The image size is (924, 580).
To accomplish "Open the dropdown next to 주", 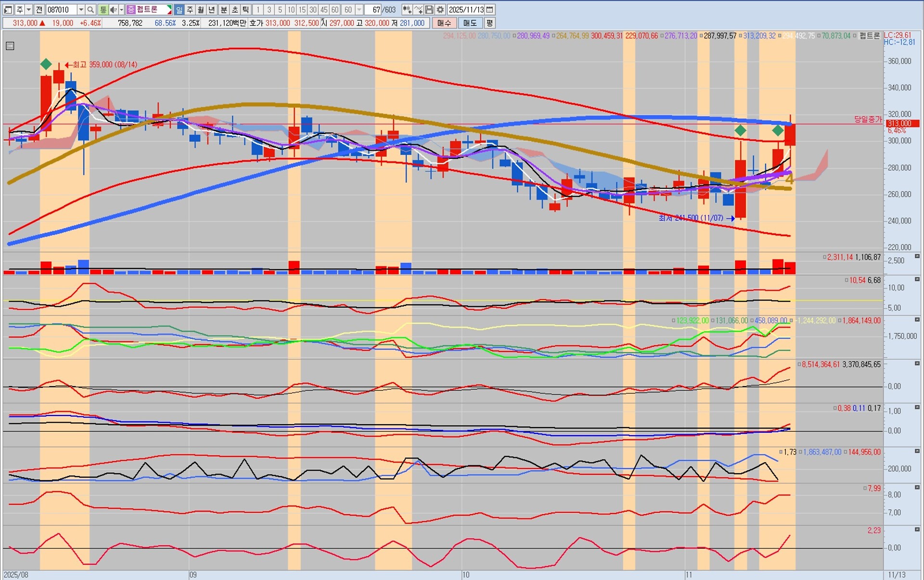I will point(28,10).
